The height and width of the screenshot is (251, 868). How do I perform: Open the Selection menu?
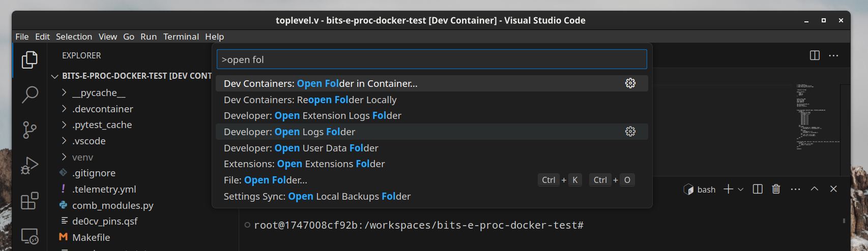click(x=74, y=37)
